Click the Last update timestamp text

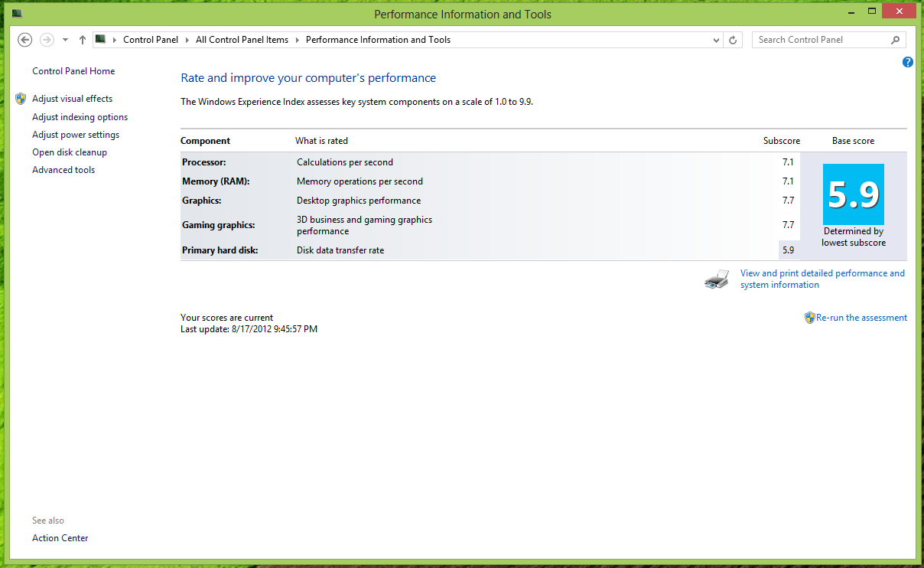click(249, 329)
